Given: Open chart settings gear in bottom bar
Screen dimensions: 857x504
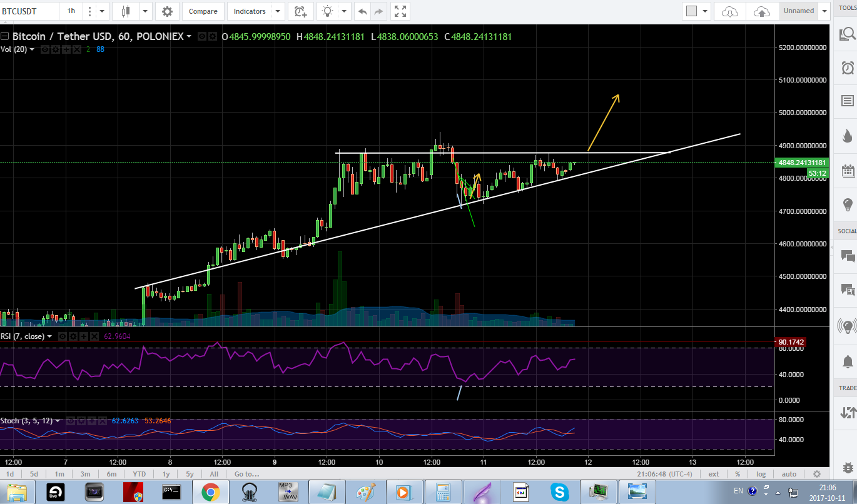Looking at the screenshot, I should click(x=816, y=474).
